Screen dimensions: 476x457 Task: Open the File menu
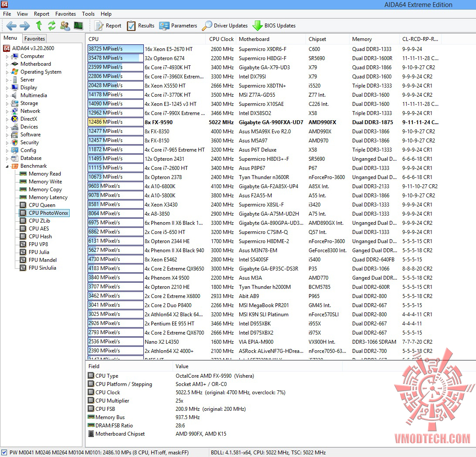coord(7,14)
